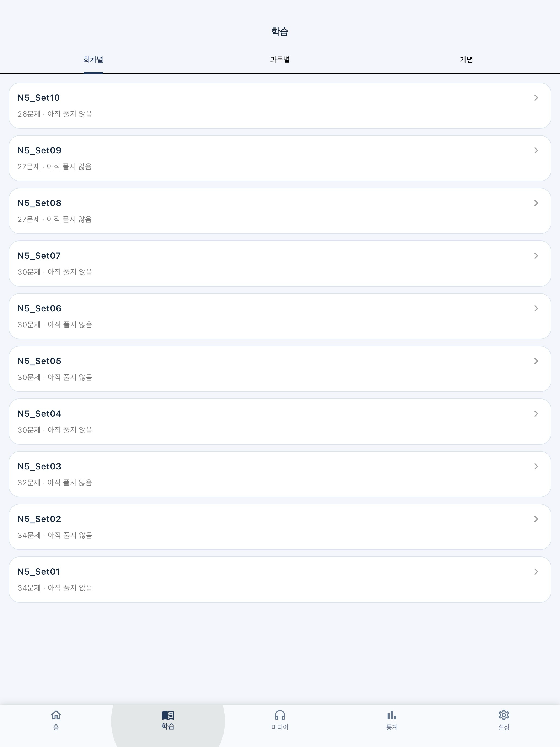The image size is (560, 747).
Task: Select the N5_Set02 card with 34문제
Action: (x=280, y=527)
